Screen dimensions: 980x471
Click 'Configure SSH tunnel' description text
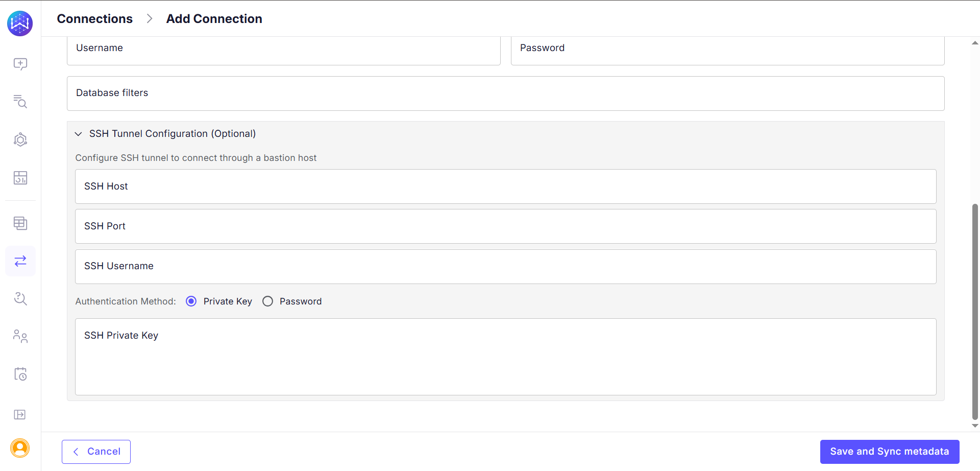[x=196, y=158]
